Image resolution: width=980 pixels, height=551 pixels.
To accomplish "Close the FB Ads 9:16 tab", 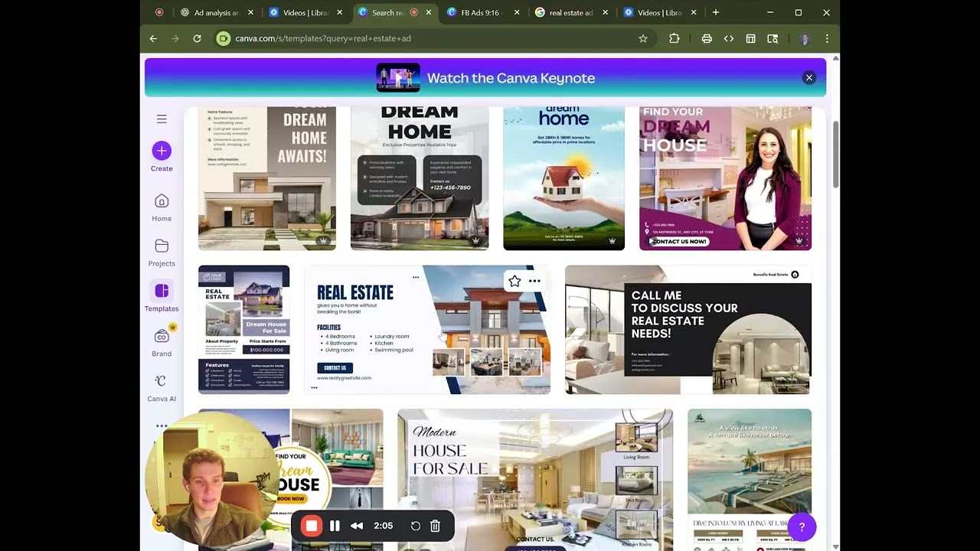I will point(517,12).
